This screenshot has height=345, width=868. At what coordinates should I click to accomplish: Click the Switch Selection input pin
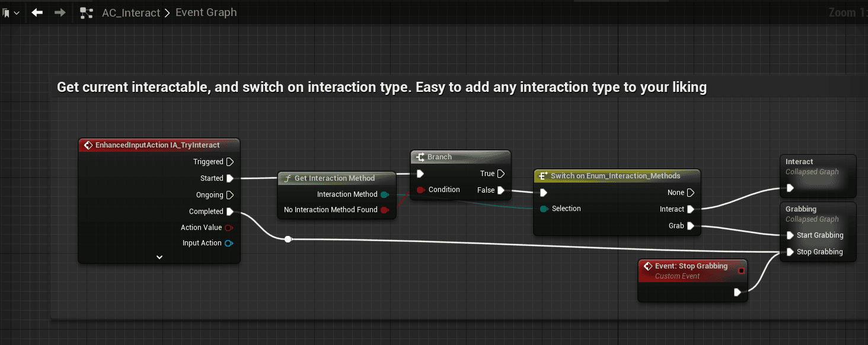click(x=544, y=209)
